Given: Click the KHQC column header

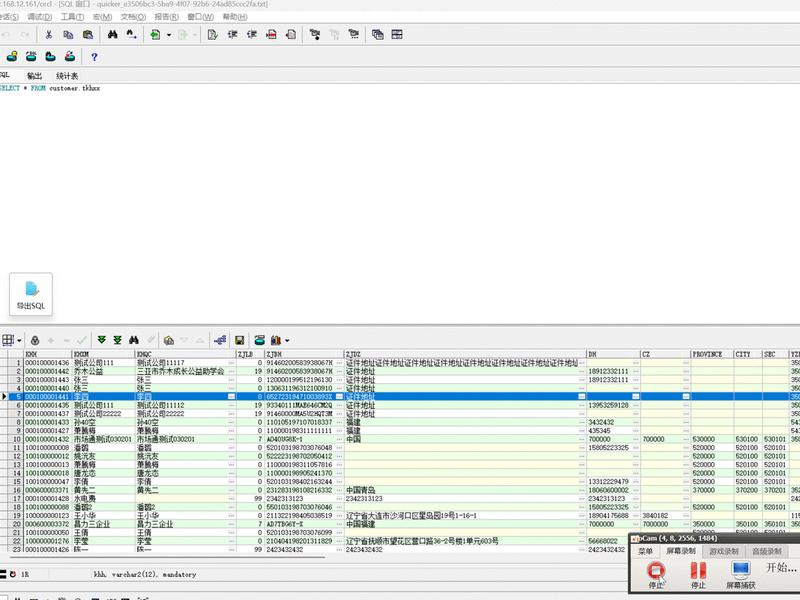Looking at the screenshot, I should [x=186, y=354].
